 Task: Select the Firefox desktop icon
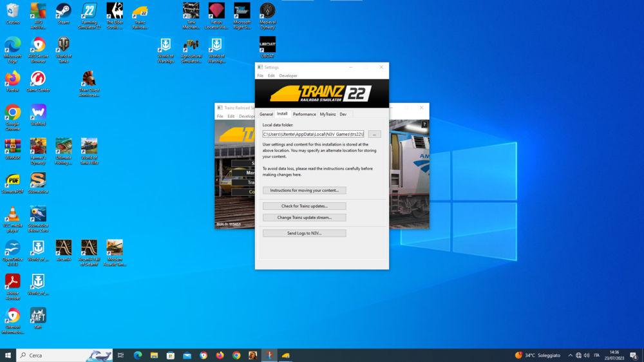coord(13,81)
